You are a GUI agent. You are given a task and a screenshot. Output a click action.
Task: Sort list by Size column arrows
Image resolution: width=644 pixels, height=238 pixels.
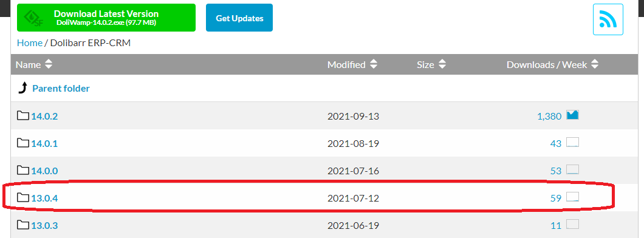pos(442,64)
